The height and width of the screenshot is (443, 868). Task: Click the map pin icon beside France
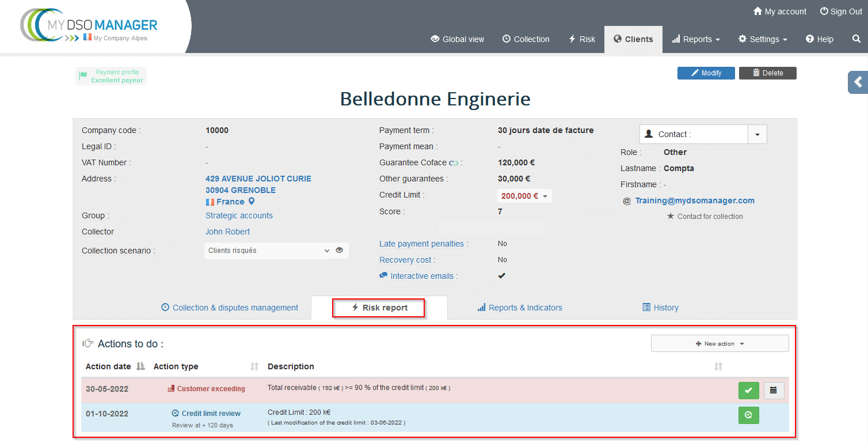(x=252, y=202)
